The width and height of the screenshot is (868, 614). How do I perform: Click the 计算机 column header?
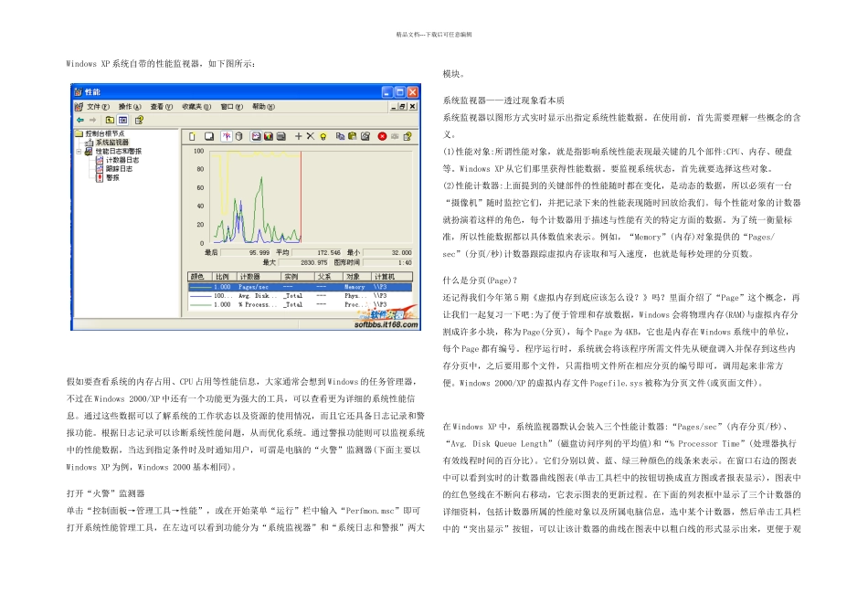click(392, 276)
